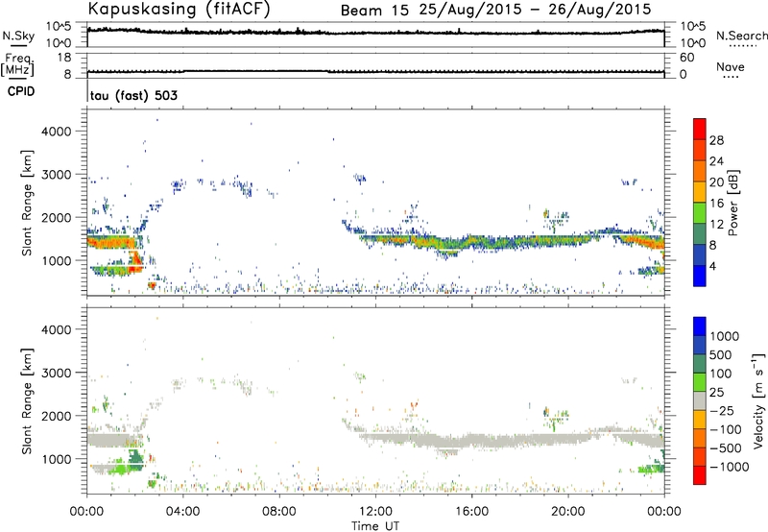Click the red top segment of power colorbar

point(700,129)
